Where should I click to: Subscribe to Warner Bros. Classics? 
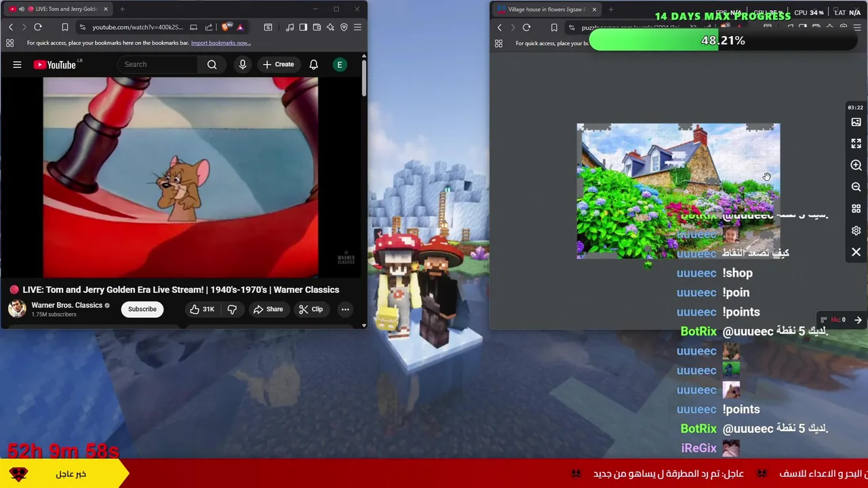142,309
